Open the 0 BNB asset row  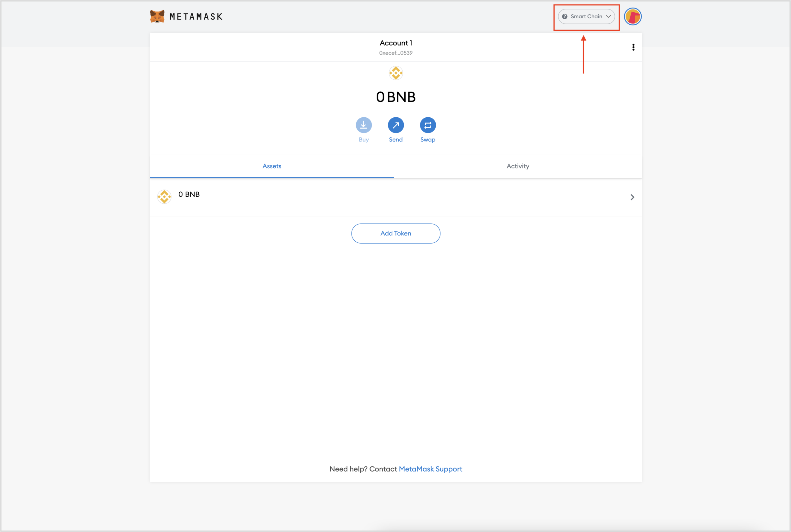[396, 197]
